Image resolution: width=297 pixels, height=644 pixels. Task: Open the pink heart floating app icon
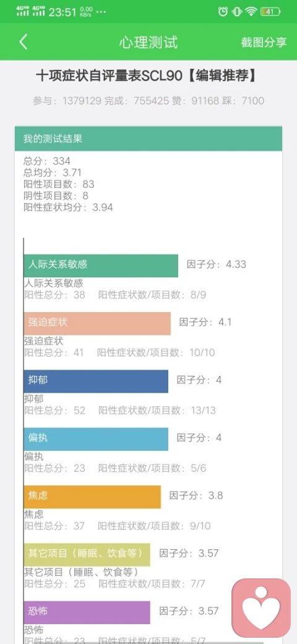[261, 608]
